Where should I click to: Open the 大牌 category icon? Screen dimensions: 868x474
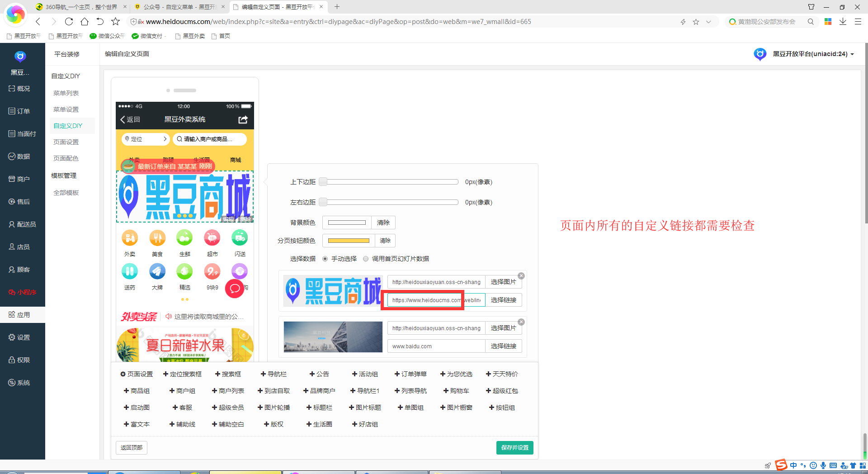(x=157, y=271)
